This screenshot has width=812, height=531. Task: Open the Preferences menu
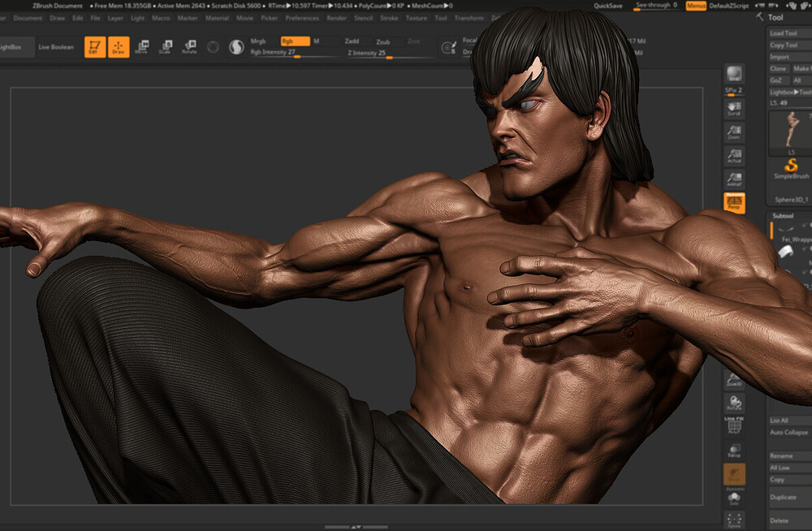tap(302, 18)
